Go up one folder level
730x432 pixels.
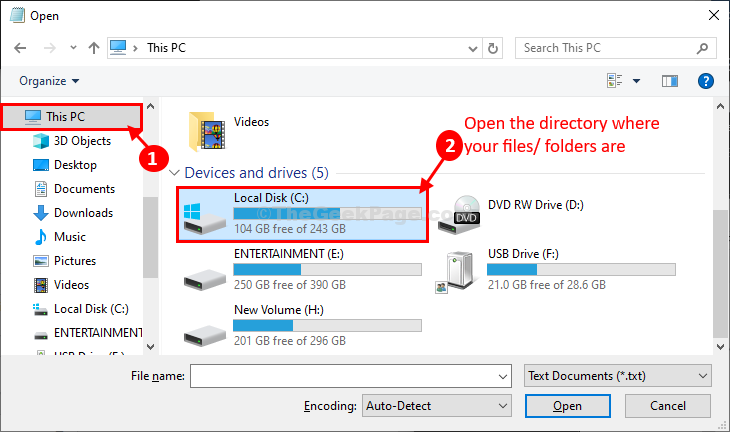click(94, 48)
